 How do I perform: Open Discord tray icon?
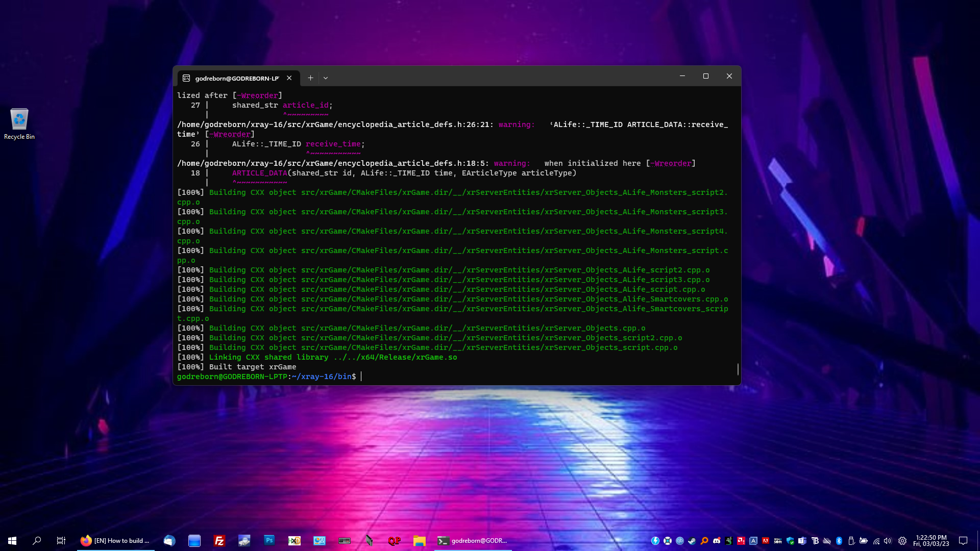(x=717, y=541)
